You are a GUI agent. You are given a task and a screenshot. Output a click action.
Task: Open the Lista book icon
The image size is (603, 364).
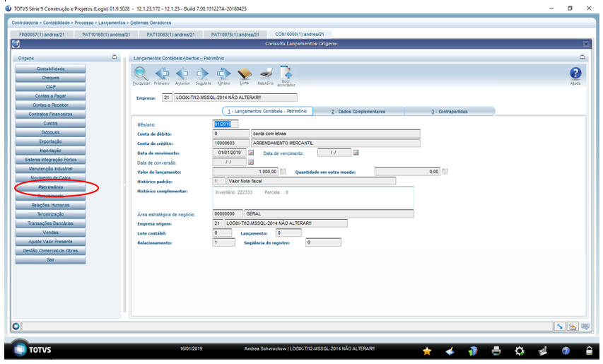click(244, 73)
